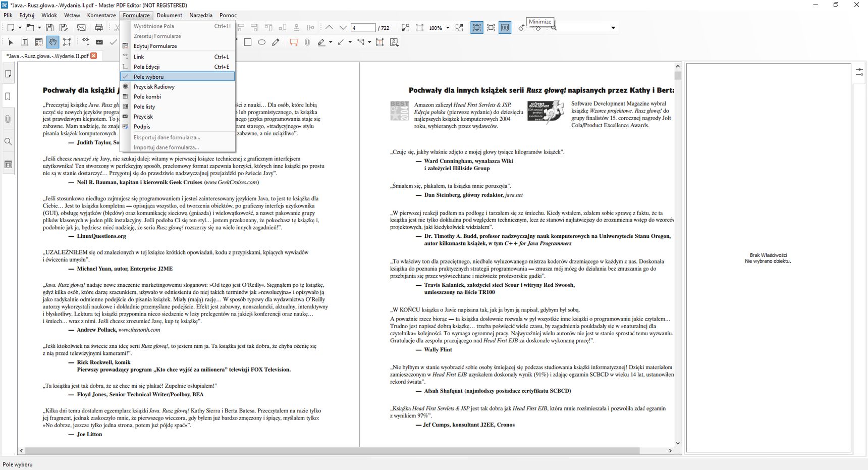The image size is (868, 470).
Task: Toggle fit width view mode
Action: pyautogui.click(x=477, y=28)
